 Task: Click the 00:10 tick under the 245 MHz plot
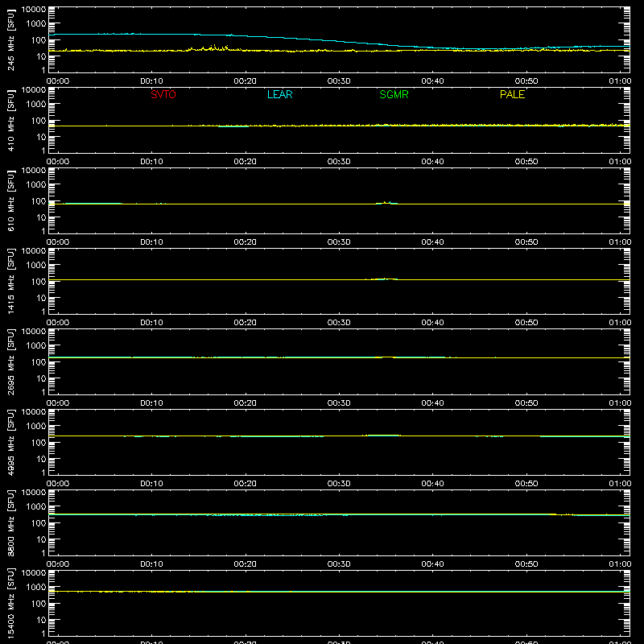tap(151, 81)
